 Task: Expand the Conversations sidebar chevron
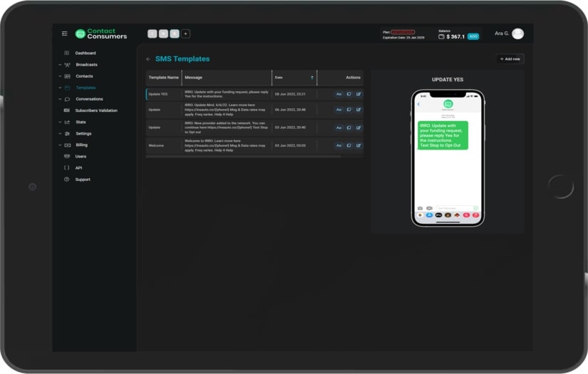[x=60, y=99]
